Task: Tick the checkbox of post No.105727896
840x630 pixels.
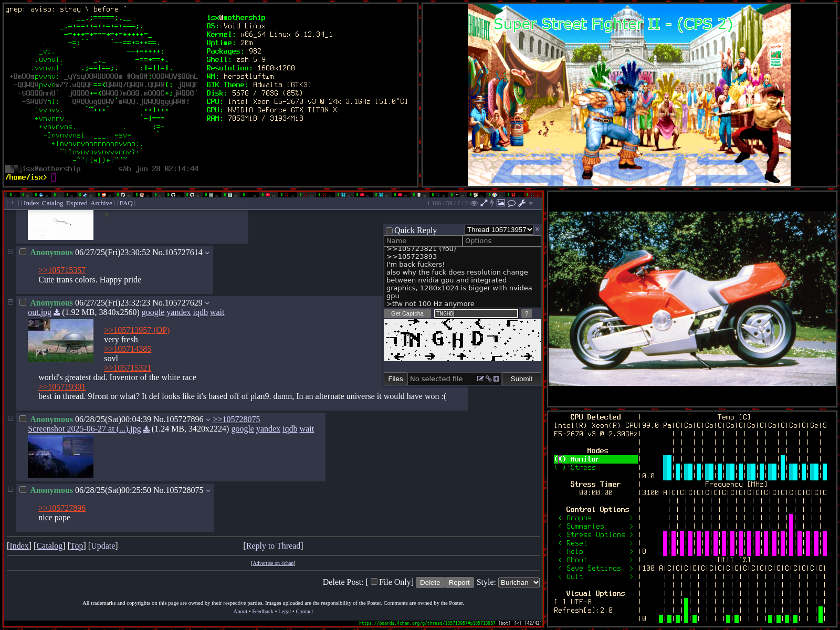Action: click(23, 419)
